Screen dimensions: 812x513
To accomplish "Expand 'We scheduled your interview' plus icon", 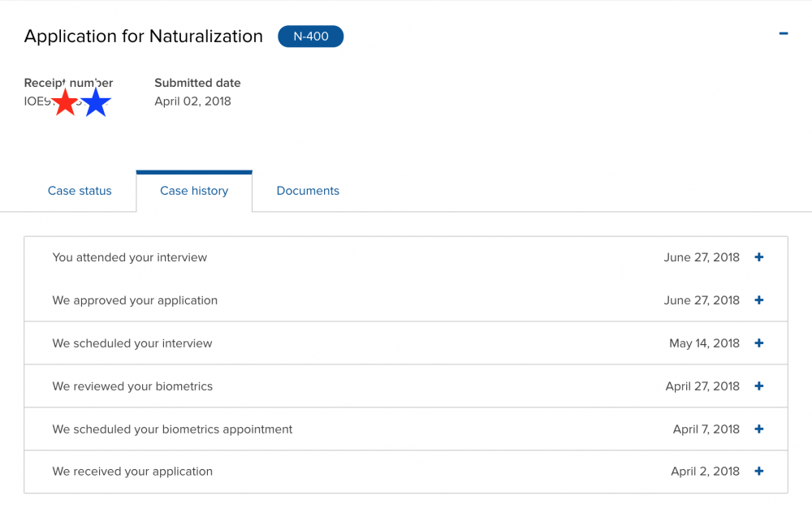I will point(759,343).
